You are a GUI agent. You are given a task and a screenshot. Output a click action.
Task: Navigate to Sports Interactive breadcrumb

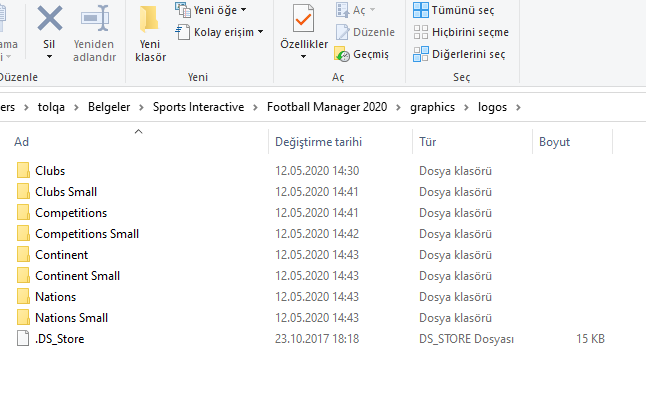pos(198,107)
